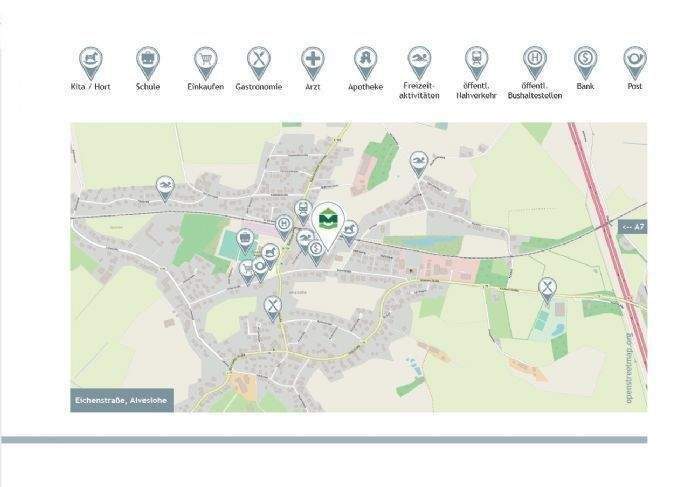The height and width of the screenshot is (487, 690).
Task: Click the A7 highway direction label
Action: coord(633,227)
